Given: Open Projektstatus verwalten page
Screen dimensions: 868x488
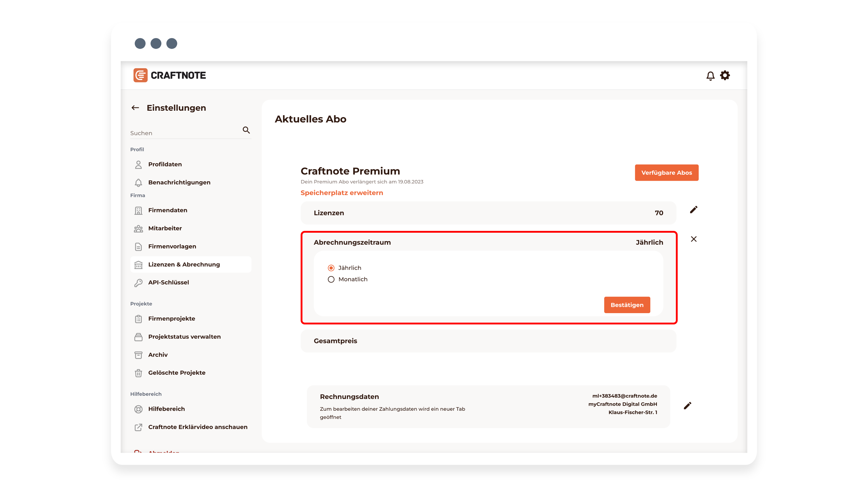Looking at the screenshot, I should coord(184,337).
